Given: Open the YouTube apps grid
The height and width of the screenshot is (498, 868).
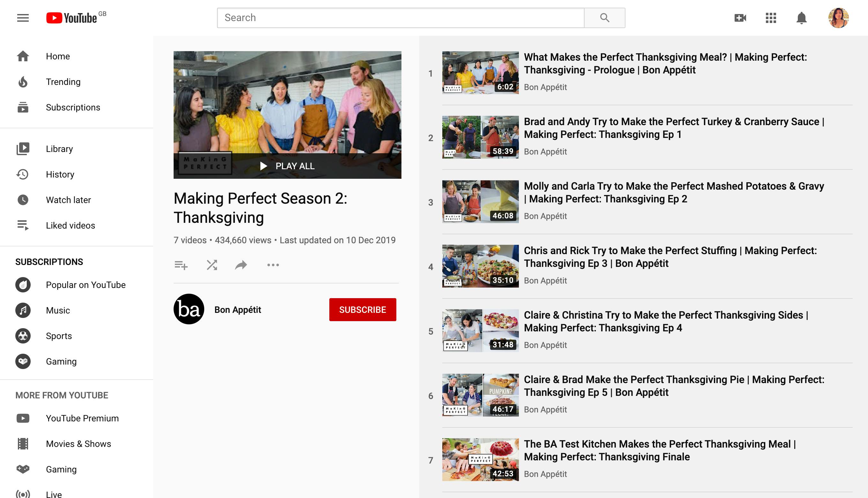Looking at the screenshot, I should pos(771,18).
